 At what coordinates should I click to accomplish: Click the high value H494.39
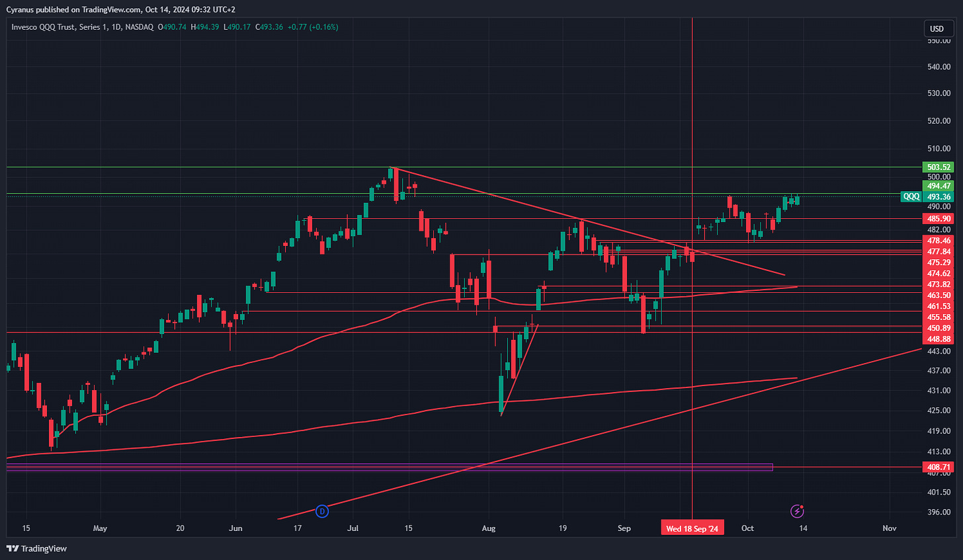pos(204,27)
